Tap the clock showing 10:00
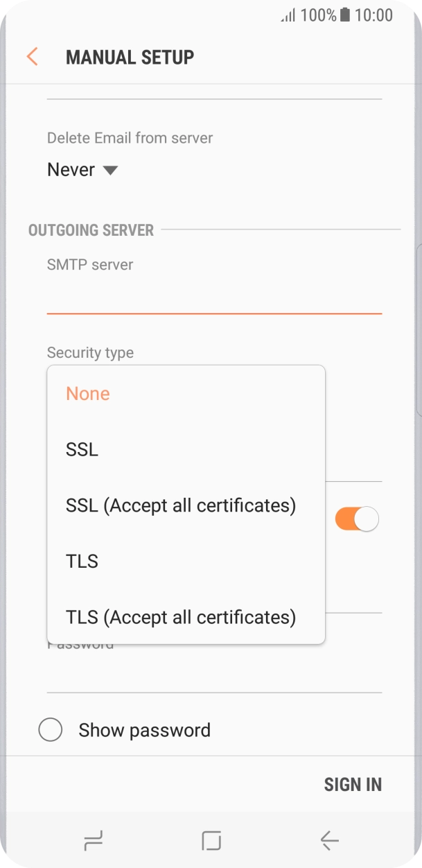 click(373, 15)
